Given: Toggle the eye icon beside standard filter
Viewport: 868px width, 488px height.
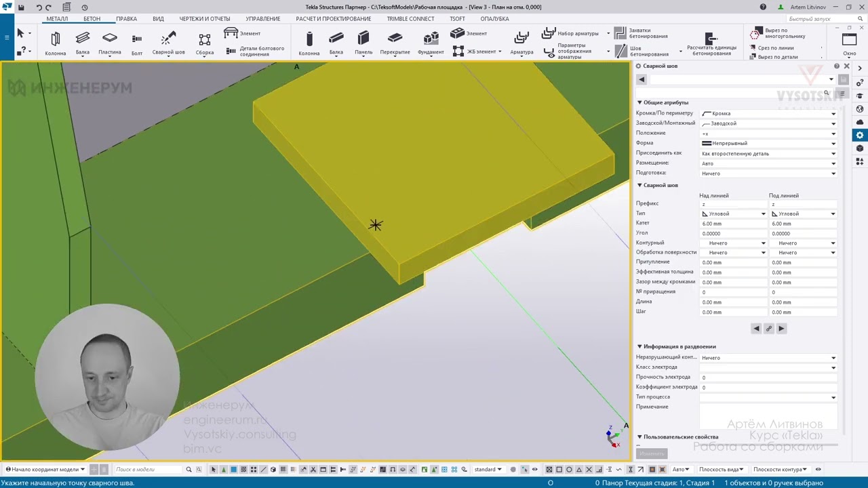Looking at the screenshot, I should tap(534, 469).
